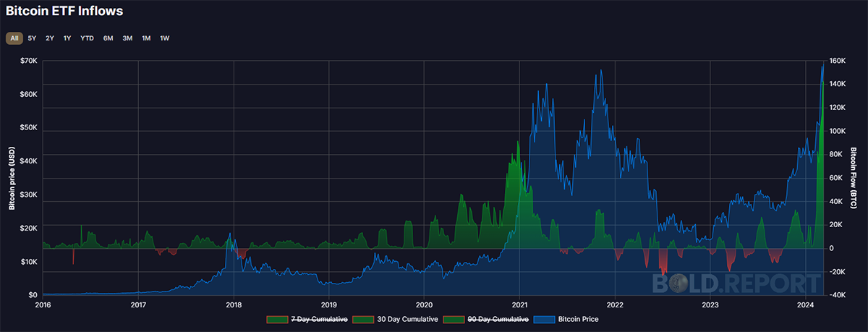Click the 7 Day Cumulative color swatch

coord(277,319)
